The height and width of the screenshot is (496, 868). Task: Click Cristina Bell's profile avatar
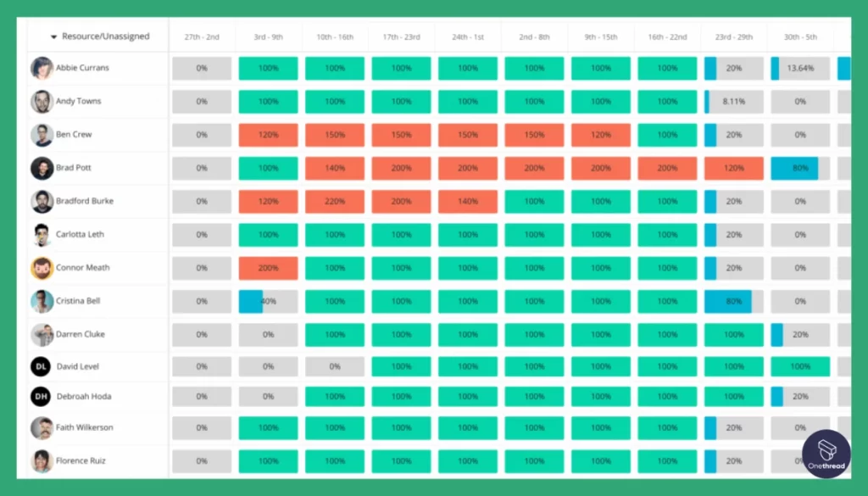(43, 301)
